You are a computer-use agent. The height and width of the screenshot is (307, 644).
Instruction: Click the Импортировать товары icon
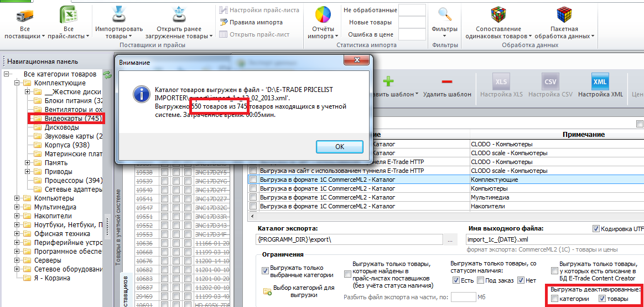click(119, 15)
